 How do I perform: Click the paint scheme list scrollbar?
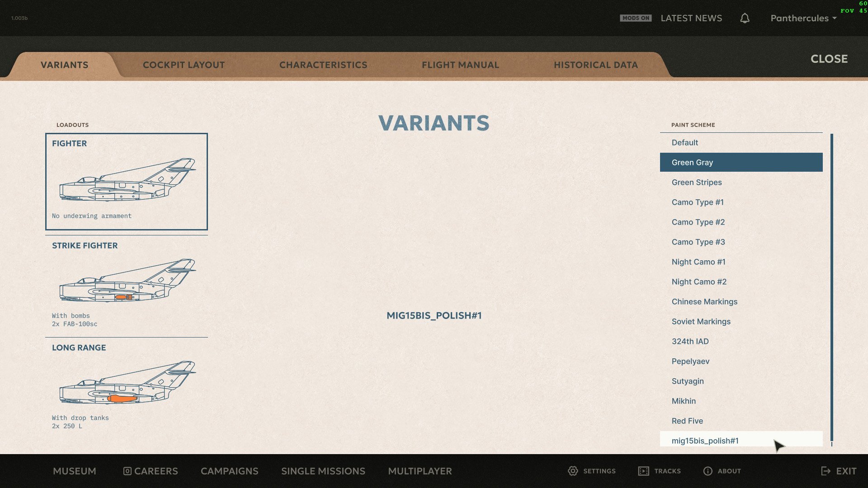831,287
